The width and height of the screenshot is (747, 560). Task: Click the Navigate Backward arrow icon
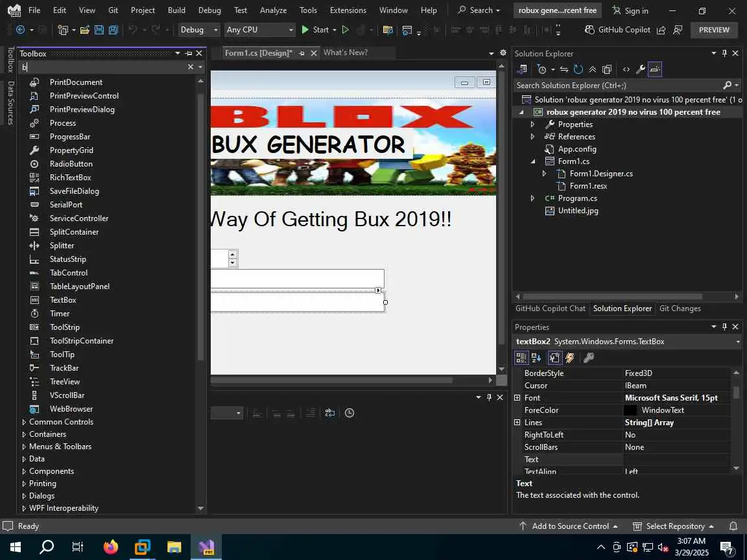click(21, 30)
